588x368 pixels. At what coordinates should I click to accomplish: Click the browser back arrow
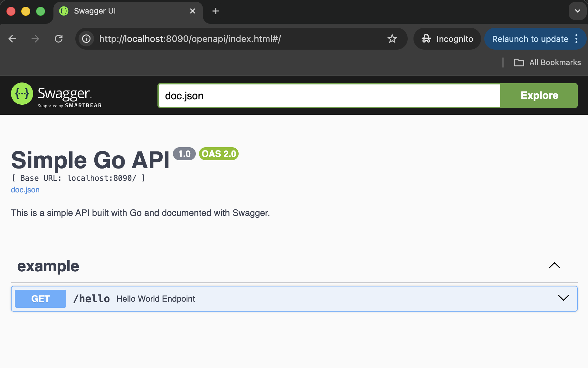[12, 39]
